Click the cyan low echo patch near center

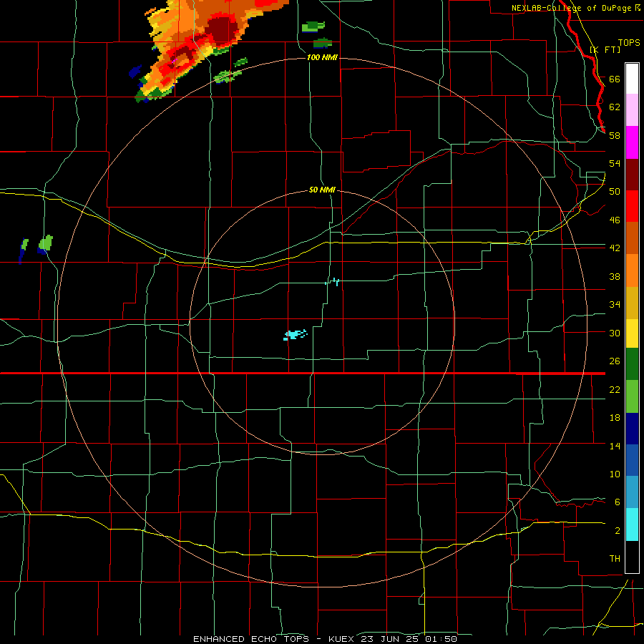(295, 335)
